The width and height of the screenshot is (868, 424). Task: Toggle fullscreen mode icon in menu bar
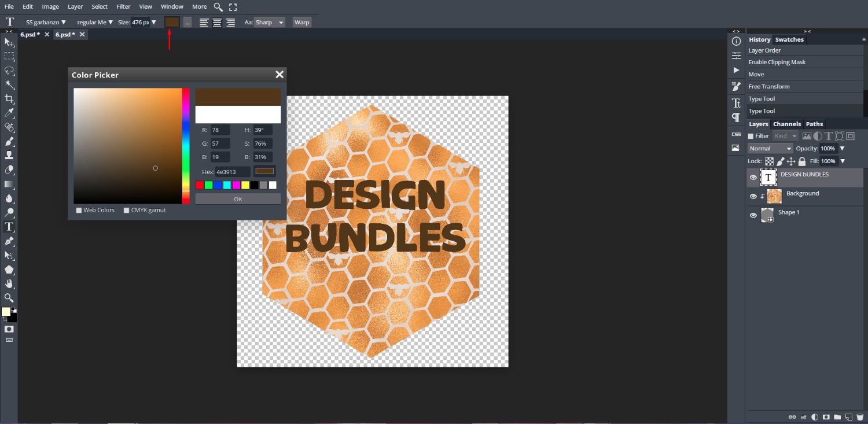(x=233, y=7)
